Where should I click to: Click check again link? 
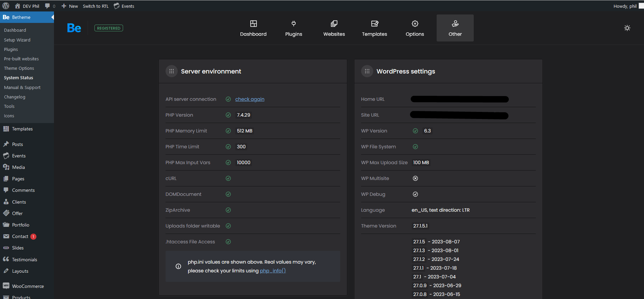250,99
